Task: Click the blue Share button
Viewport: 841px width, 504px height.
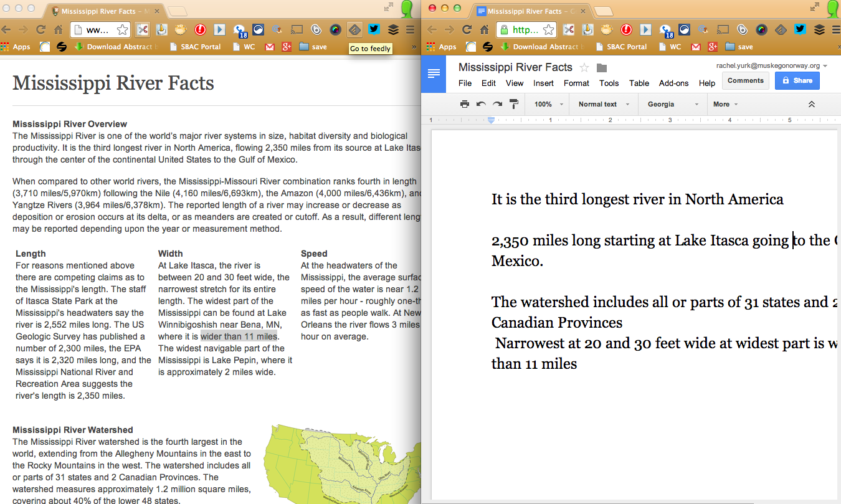Action: [797, 80]
